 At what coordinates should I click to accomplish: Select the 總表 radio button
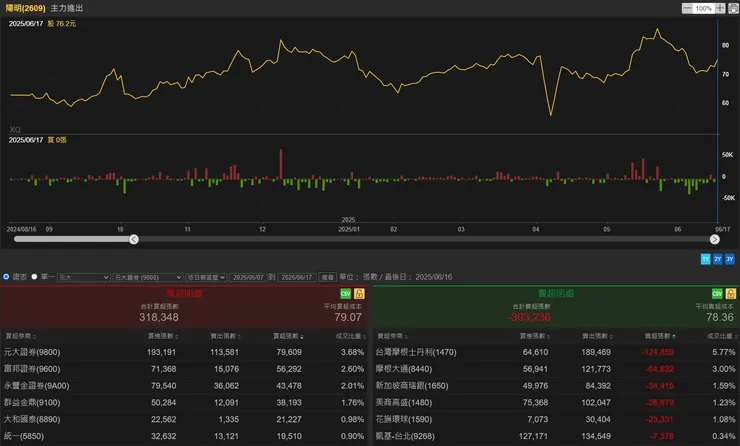pos(6,277)
